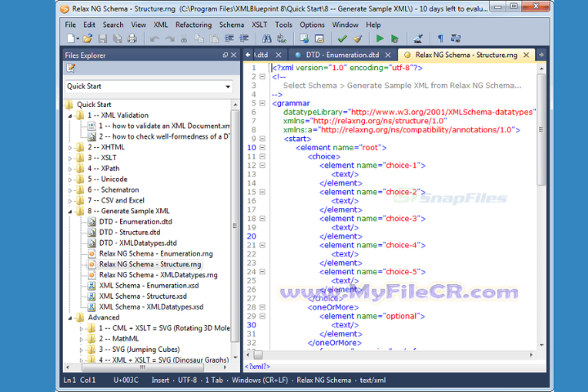Click the editor vertical scrollbar thumb
The image size is (588, 392).
pyautogui.click(x=541, y=129)
